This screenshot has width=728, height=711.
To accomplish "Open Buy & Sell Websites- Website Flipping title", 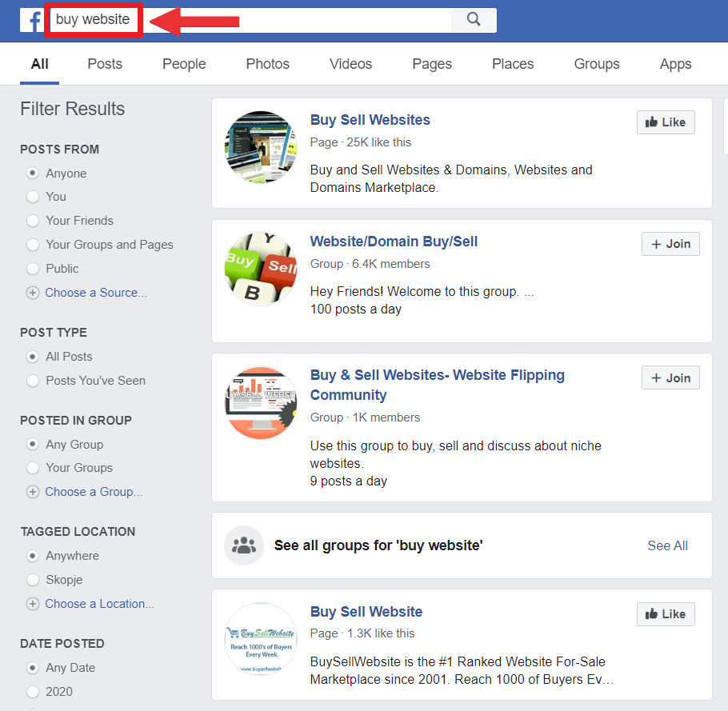I will pyautogui.click(x=437, y=385).
